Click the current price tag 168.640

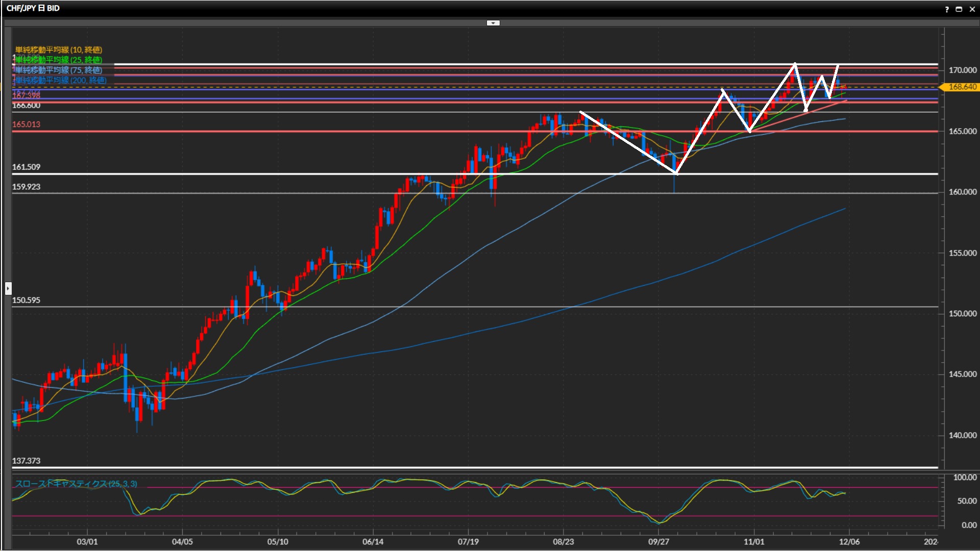click(x=962, y=87)
